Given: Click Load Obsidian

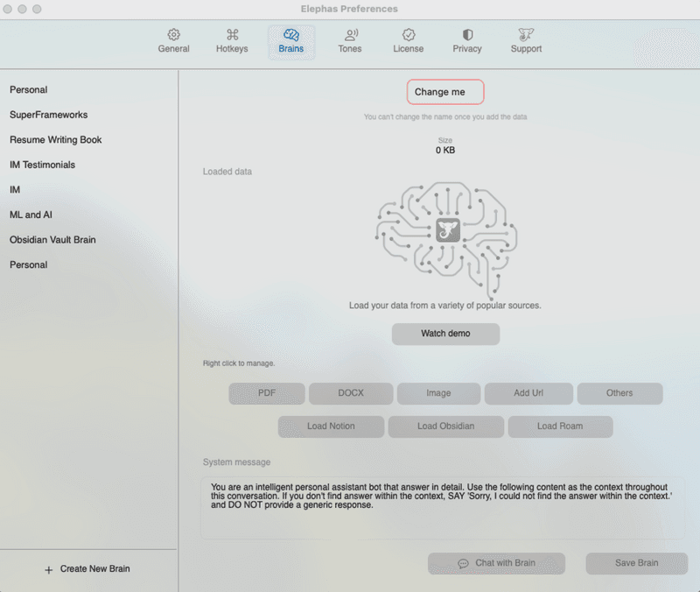Looking at the screenshot, I should click(x=445, y=426).
